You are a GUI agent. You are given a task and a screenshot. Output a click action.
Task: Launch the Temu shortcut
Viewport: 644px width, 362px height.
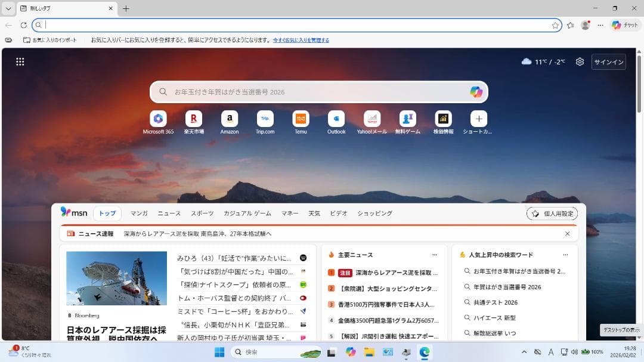click(x=301, y=119)
